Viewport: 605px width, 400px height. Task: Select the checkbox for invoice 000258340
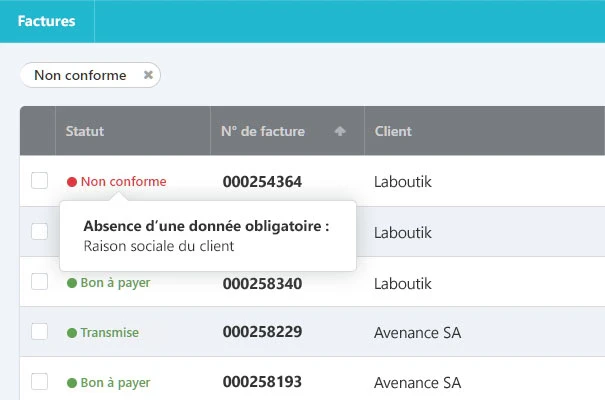[x=39, y=282]
